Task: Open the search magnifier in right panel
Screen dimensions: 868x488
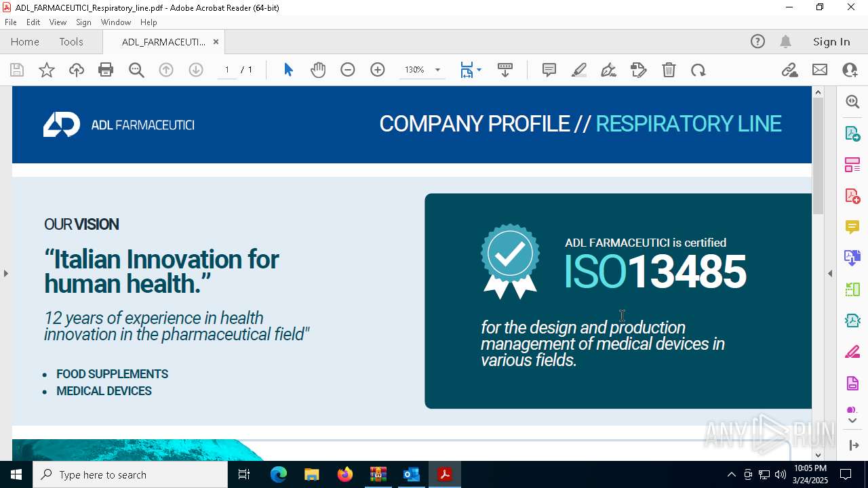Action: tap(852, 102)
